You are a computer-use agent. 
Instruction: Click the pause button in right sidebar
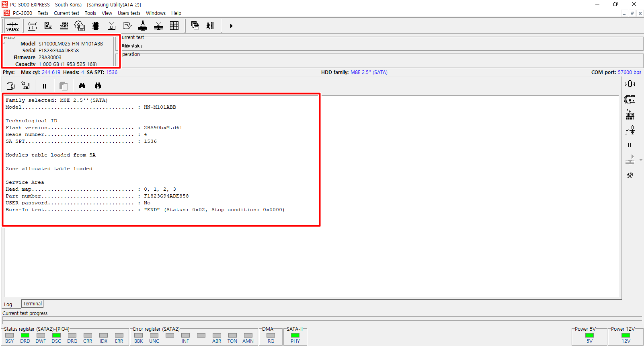click(x=630, y=145)
